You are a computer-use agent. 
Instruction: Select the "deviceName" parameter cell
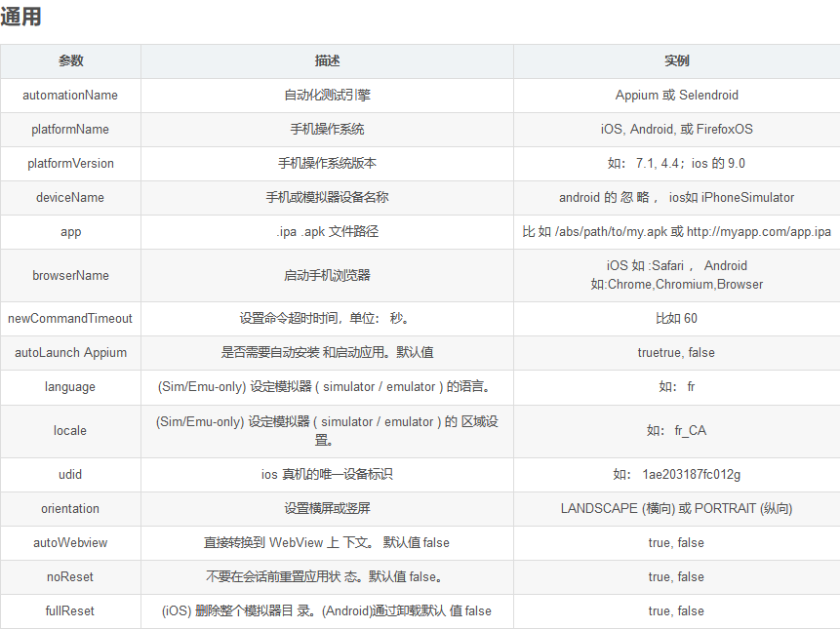(70, 198)
